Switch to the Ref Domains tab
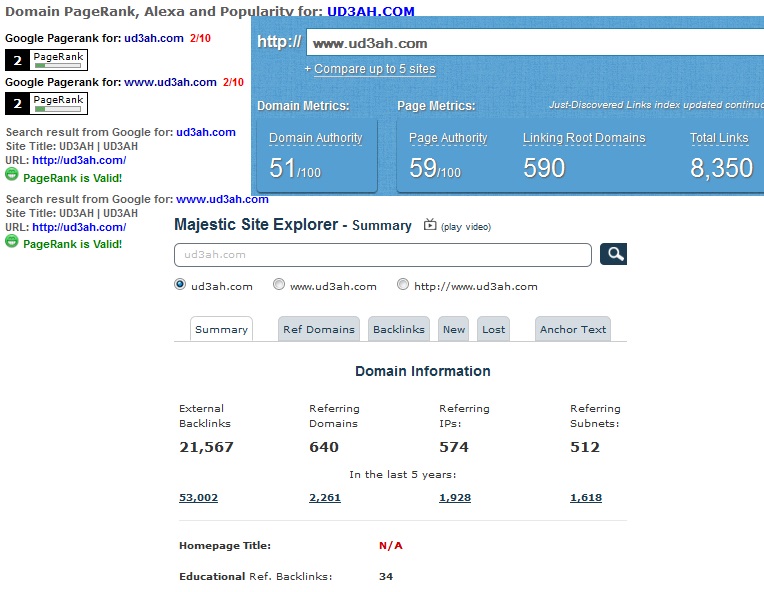This screenshot has width=764, height=592. pyautogui.click(x=319, y=329)
